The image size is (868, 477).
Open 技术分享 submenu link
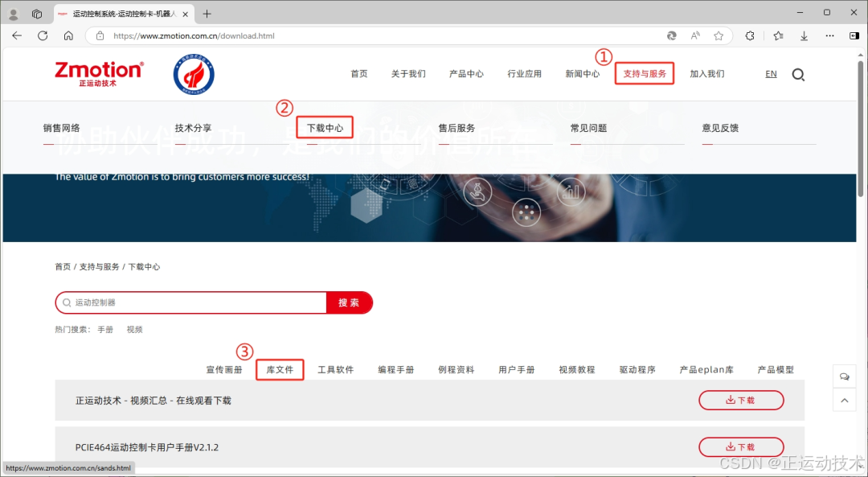click(193, 128)
